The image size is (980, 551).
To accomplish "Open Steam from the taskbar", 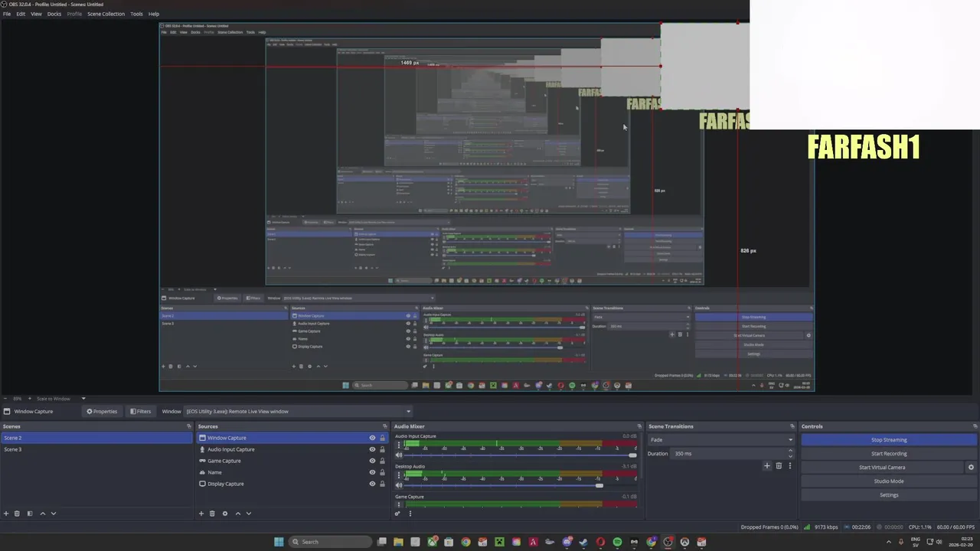I will 583,542.
